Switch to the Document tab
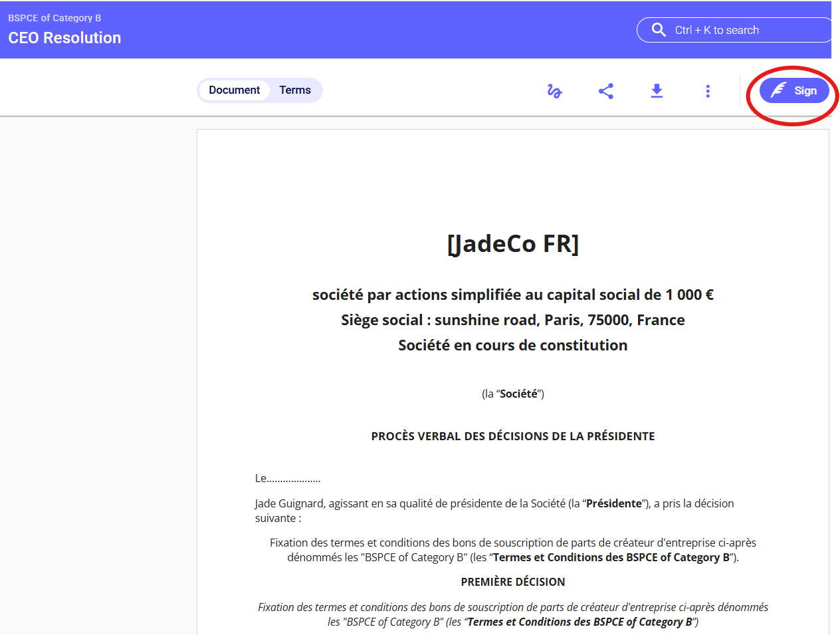The height and width of the screenshot is (635, 840). [234, 90]
